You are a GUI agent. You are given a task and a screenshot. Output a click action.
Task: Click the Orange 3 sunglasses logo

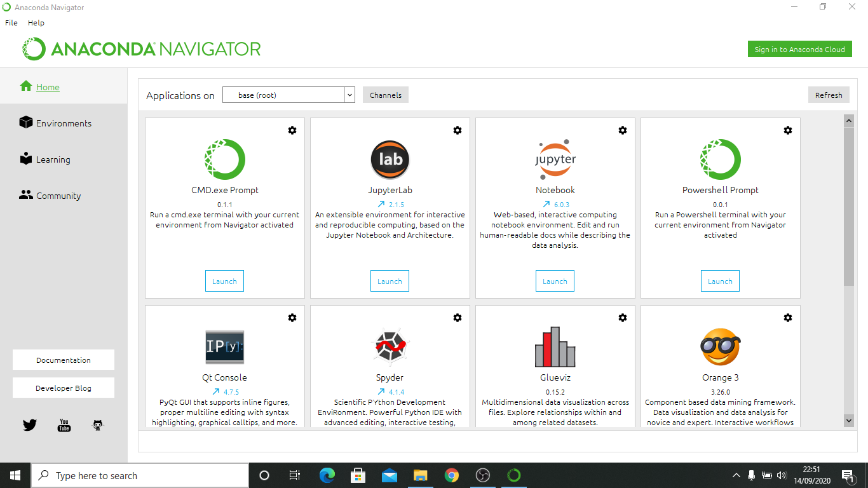click(721, 347)
